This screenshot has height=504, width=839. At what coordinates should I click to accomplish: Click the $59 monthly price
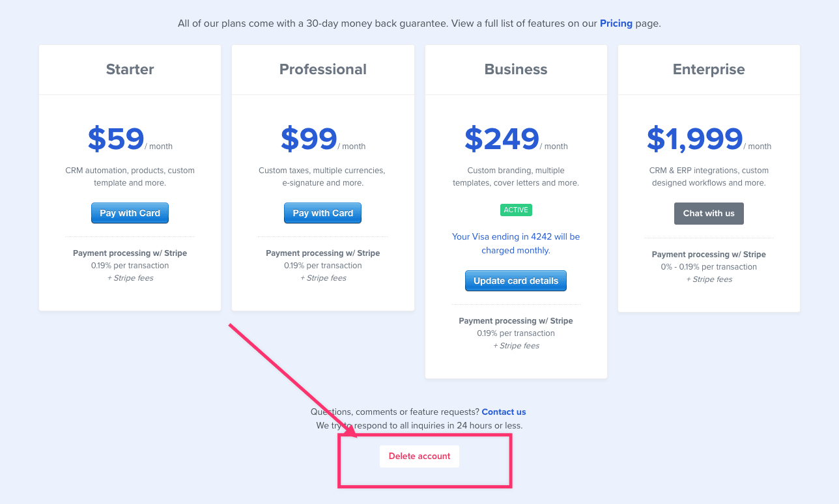[117, 139]
